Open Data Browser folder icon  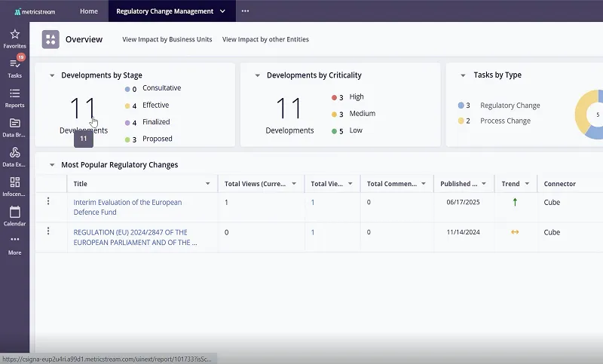(14, 123)
